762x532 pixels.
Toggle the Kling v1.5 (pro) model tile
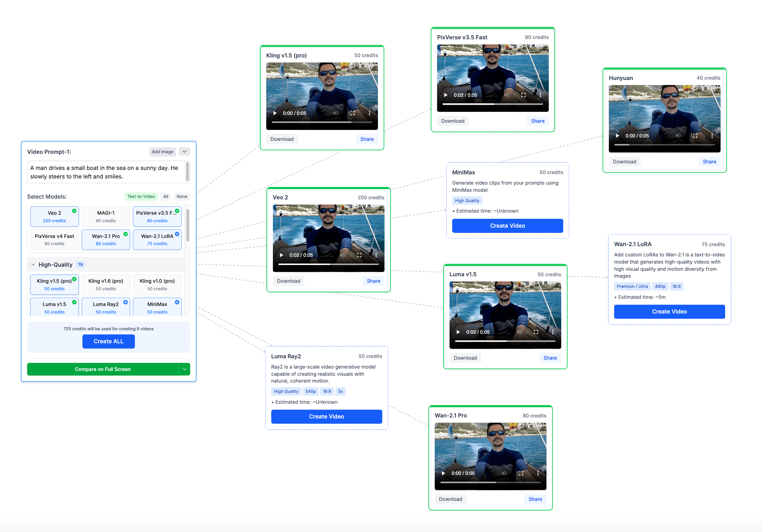pyautogui.click(x=54, y=284)
